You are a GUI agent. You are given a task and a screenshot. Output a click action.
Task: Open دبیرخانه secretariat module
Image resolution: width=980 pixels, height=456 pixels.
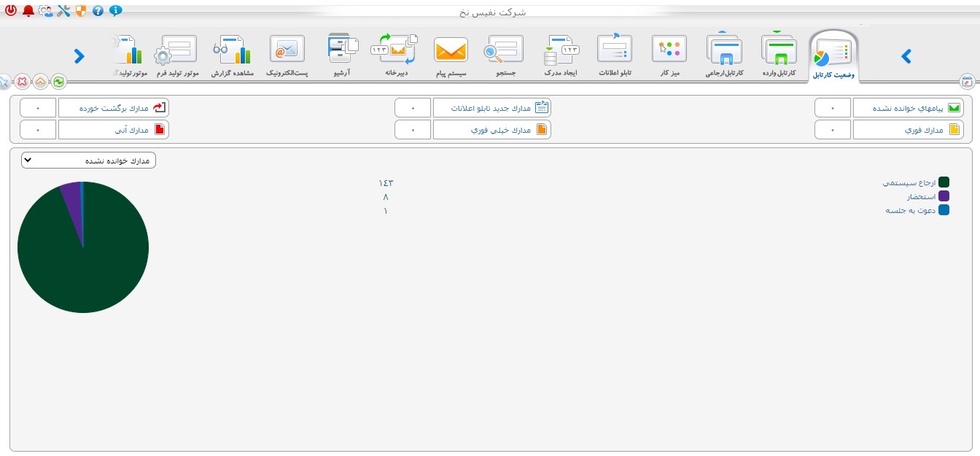(x=396, y=55)
